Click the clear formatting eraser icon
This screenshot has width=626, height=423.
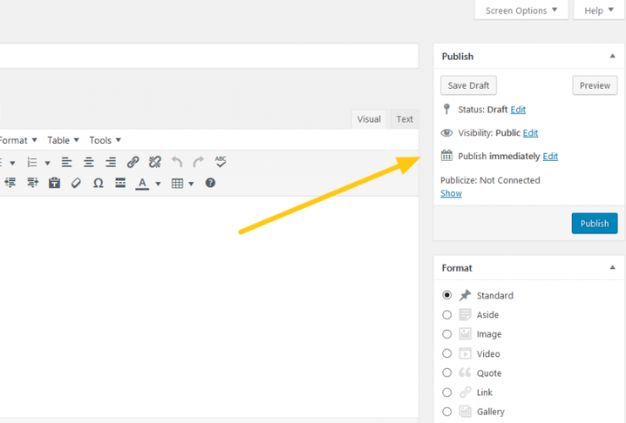click(76, 183)
